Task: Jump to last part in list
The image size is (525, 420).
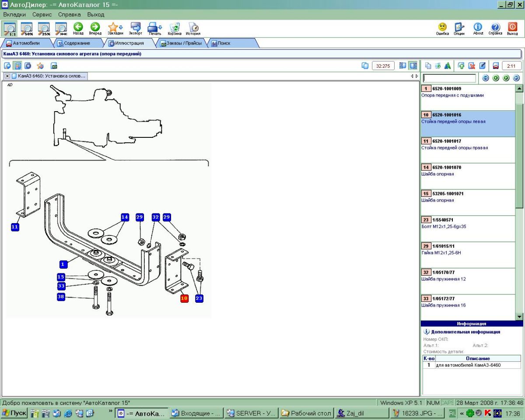Action: [516, 78]
